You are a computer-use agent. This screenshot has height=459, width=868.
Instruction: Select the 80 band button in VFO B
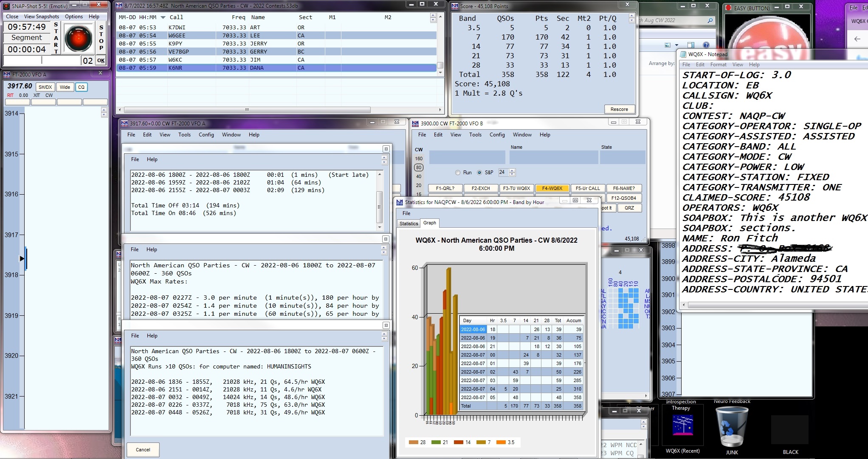[419, 167]
